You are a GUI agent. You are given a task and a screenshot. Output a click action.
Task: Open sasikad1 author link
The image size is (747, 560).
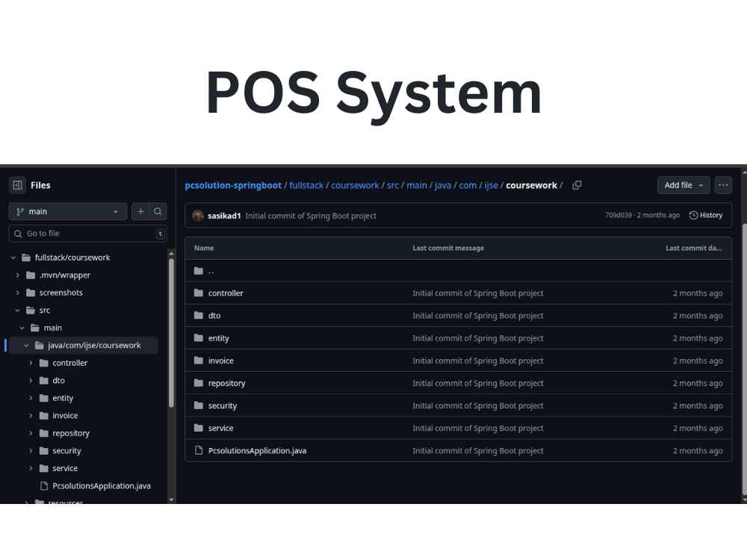point(224,217)
